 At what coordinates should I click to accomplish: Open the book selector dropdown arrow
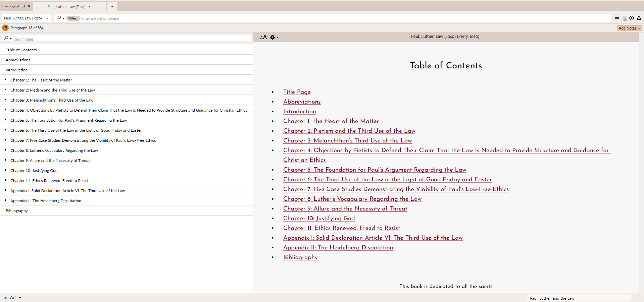[48, 18]
